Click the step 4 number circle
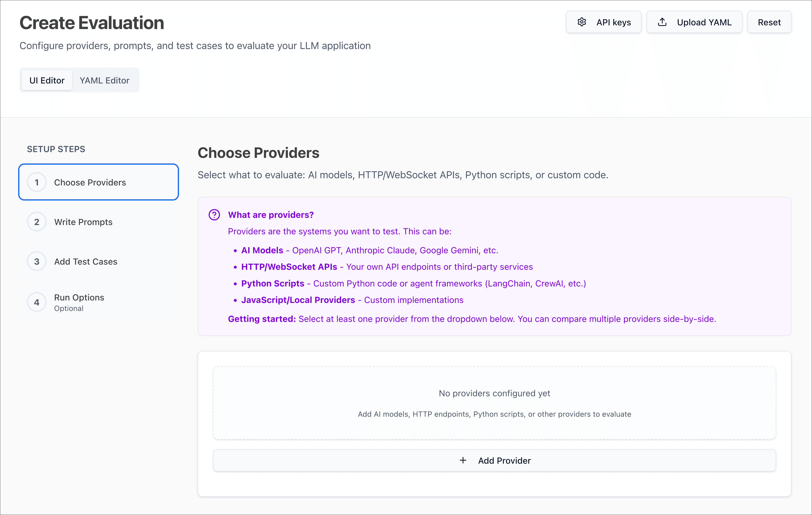The image size is (812, 515). pos(37,302)
